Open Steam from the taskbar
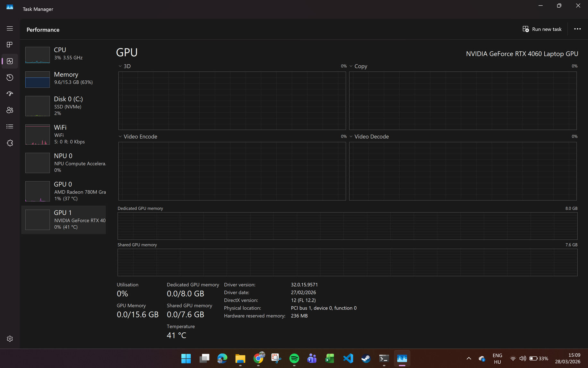 tap(366, 358)
